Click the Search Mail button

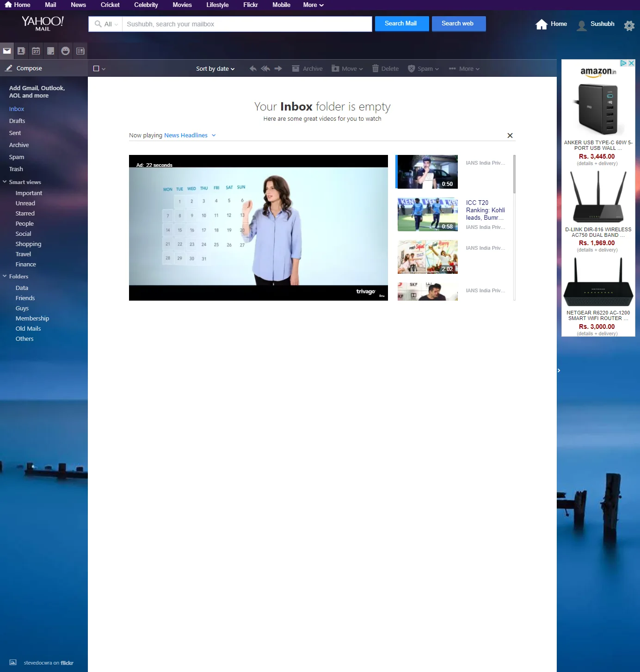401,23
